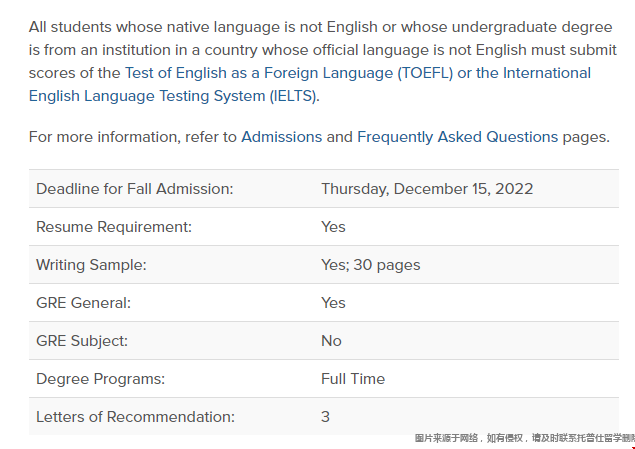
Task: Select the 'Full Time' degree program value
Action: pyautogui.click(x=352, y=379)
